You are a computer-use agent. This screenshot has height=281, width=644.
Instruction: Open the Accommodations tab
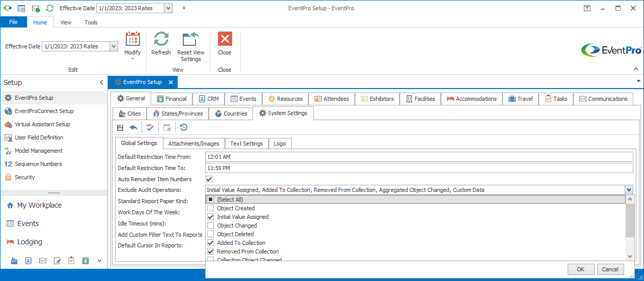point(471,99)
